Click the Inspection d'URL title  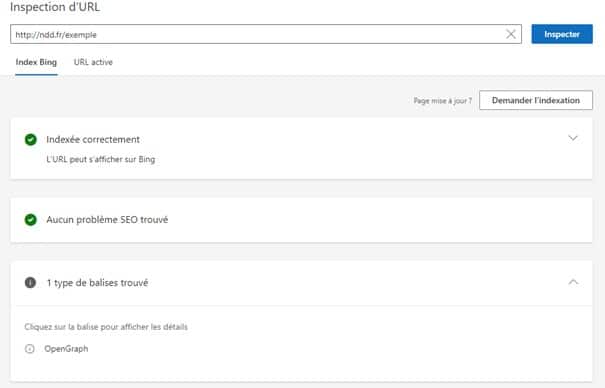tap(55, 7)
